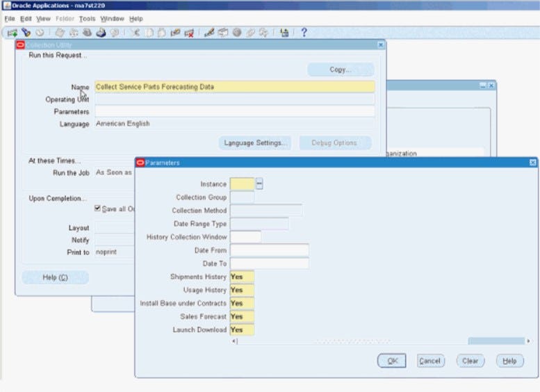Click the History Collection Window field
This screenshot has height=392, width=540.
coord(245,236)
